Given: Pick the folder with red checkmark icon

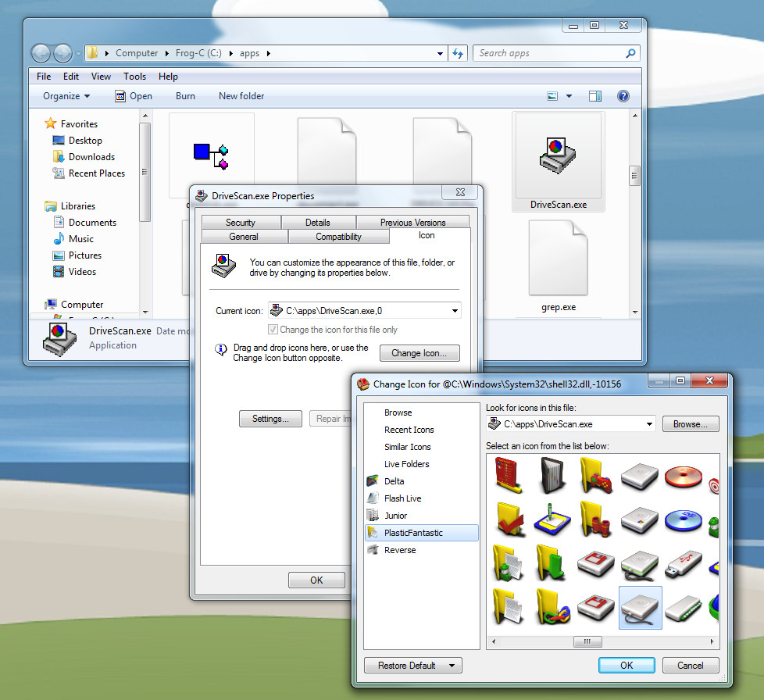Looking at the screenshot, I should pyautogui.click(x=509, y=520).
